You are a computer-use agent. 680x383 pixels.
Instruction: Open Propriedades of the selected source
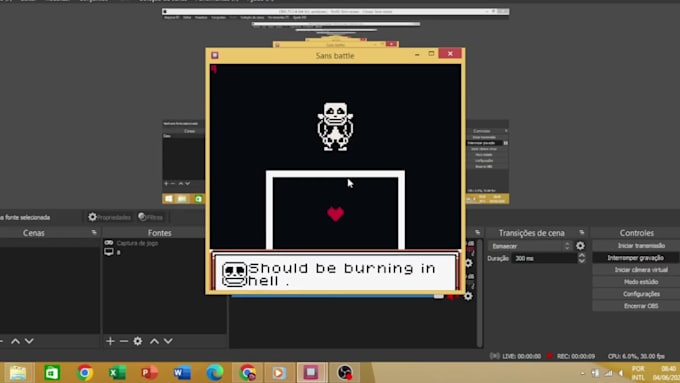(x=109, y=217)
